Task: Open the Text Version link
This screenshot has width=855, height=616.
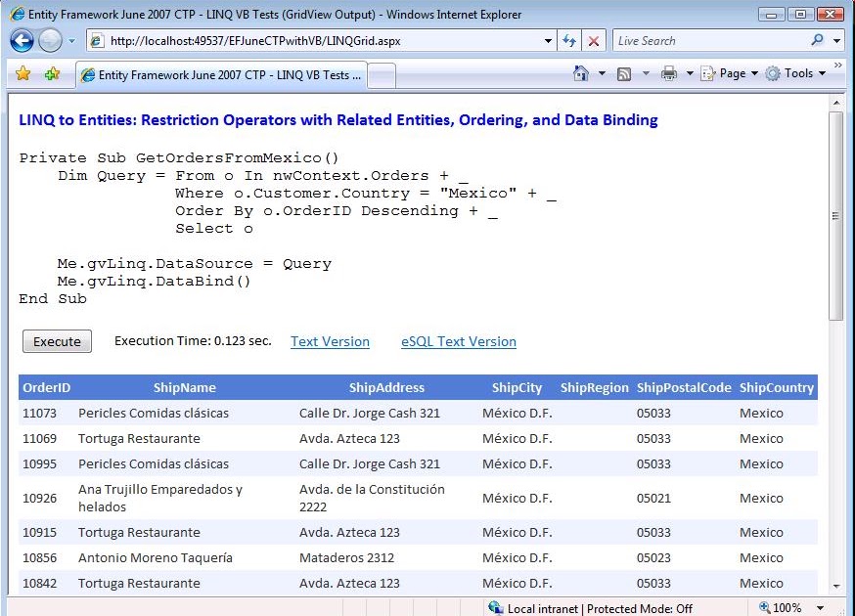Action: click(330, 342)
